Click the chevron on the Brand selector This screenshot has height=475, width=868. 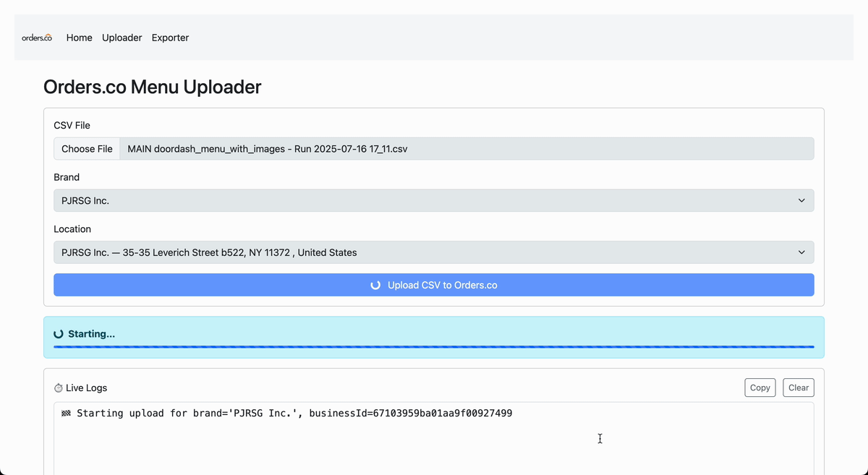click(801, 200)
